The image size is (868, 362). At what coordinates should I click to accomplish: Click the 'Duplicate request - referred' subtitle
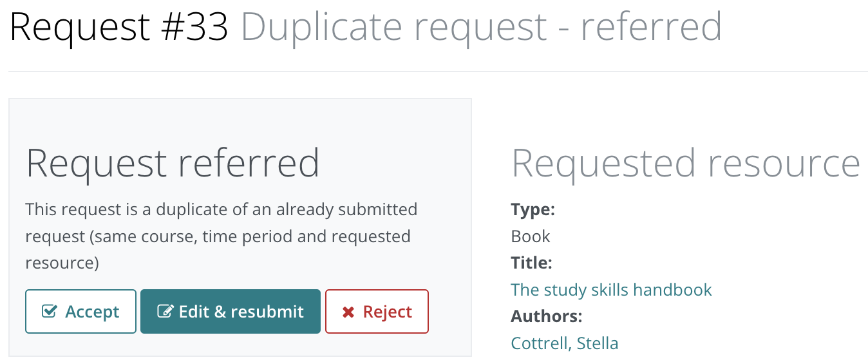(x=481, y=27)
